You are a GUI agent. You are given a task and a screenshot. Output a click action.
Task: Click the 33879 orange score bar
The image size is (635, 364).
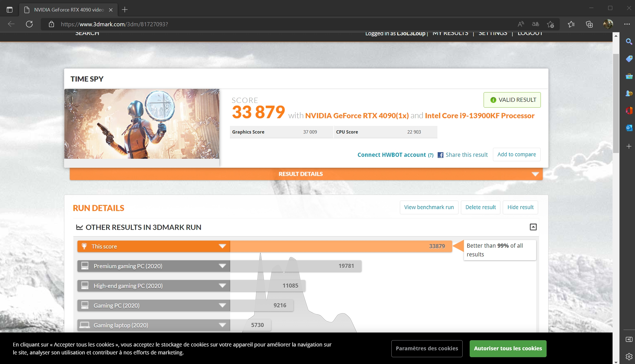point(341,246)
